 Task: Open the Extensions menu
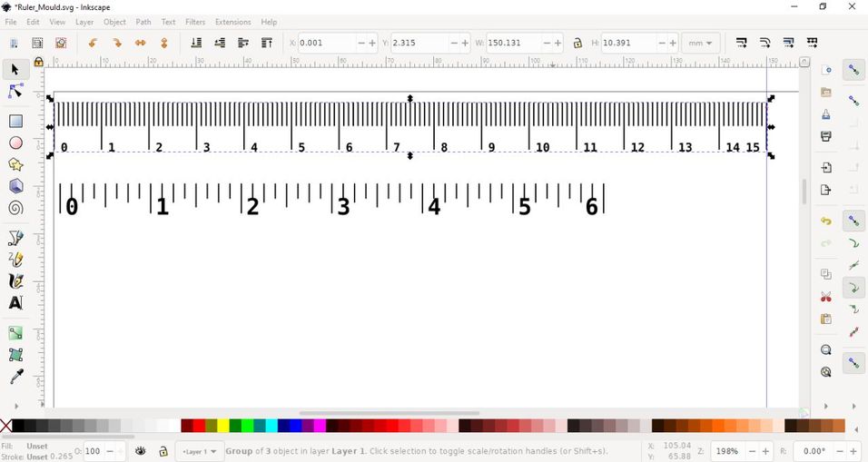tap(233, 22)
